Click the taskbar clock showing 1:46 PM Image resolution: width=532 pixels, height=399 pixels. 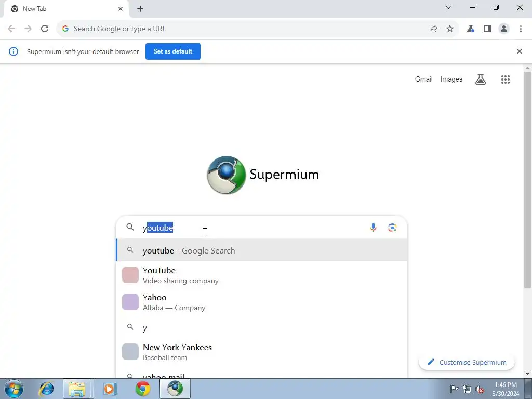pos(506,389)
